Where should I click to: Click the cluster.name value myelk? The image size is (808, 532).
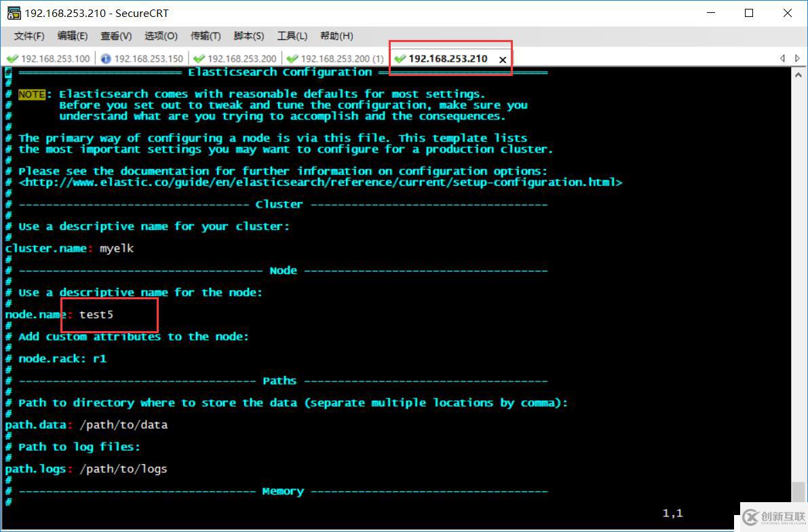click(117, 248)
